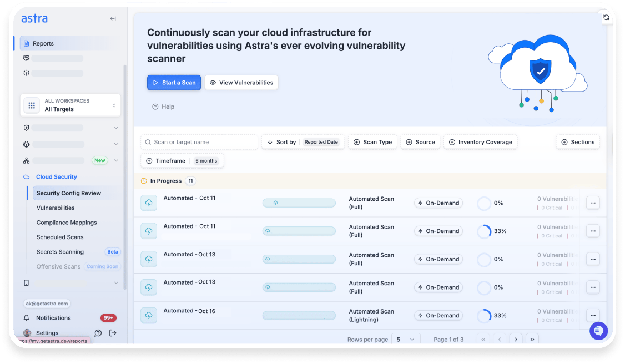Viewport: 625px width, 364px height.
Task: Jump to the last page
Action: [532, 340]
